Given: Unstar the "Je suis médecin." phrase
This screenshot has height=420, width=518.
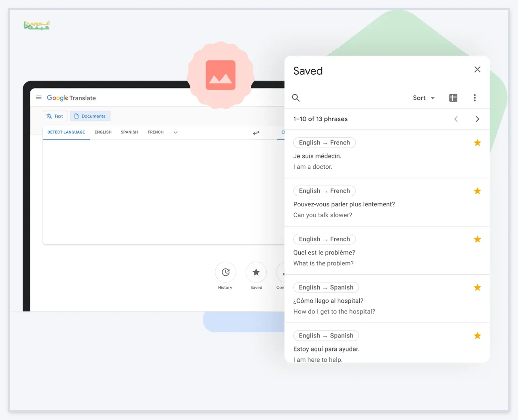Looking at the screenshot, I should (x=478, y=142).
